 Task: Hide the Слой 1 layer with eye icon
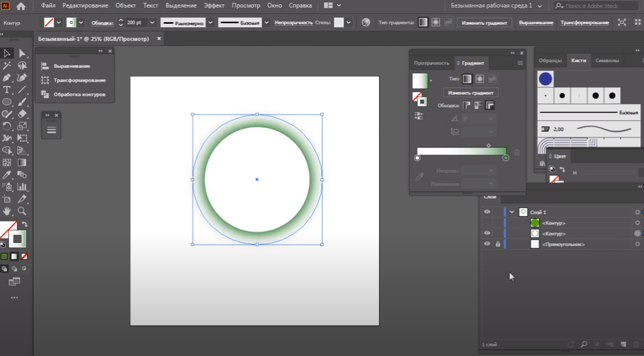point(487,212)
